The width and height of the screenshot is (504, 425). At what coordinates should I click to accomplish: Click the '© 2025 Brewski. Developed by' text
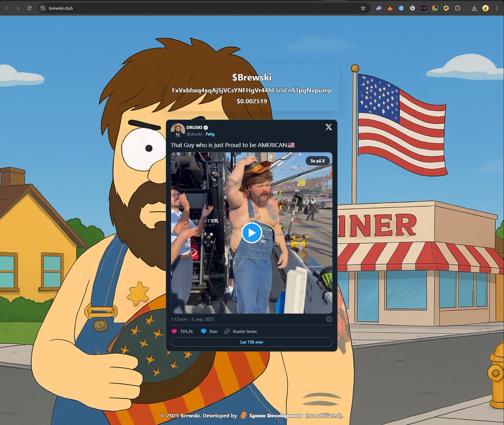tap(199, 416)
